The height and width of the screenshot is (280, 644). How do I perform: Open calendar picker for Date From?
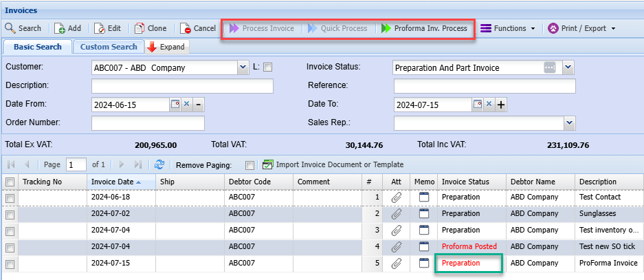click(x=175, y=105)
